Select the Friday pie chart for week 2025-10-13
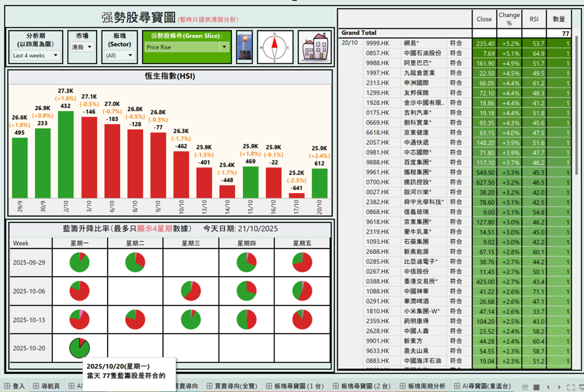 pos(302,319)
